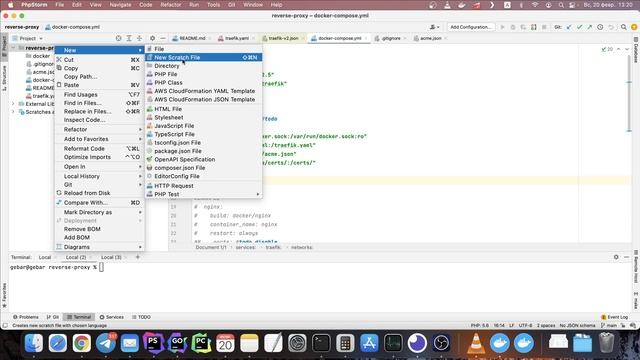The height and width of the screenshot is (360, 640).
Task: Expand Mark Directory as submenu
Action: point(100,212)
